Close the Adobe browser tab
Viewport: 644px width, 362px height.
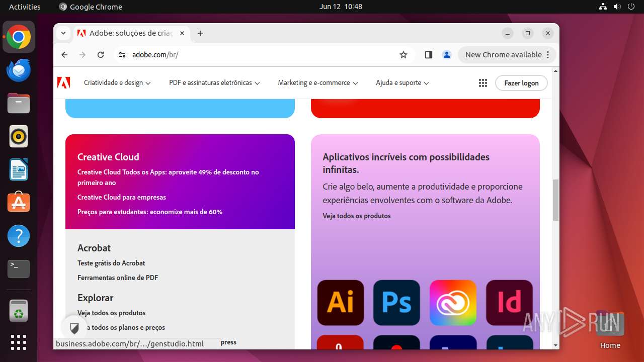182,33
